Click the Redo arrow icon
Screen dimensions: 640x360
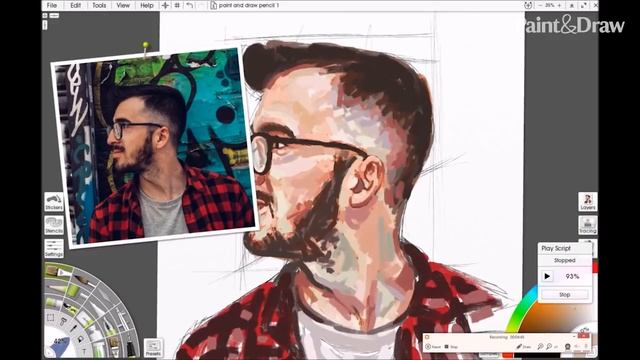click(201, 5)
